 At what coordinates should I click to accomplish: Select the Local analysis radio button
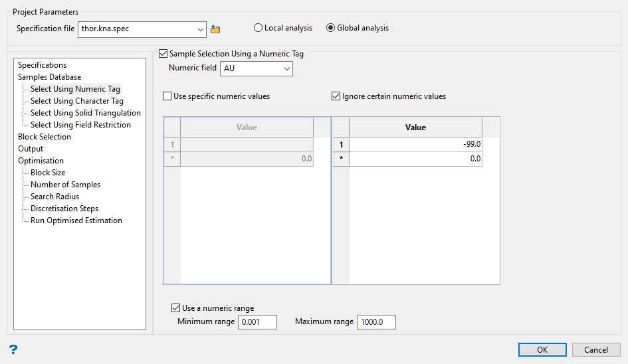click(x=258, y=28)
